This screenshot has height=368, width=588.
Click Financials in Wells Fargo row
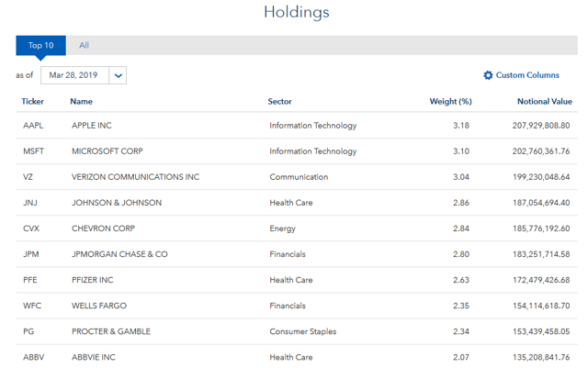pyautogui.click(x=288, y=306)
